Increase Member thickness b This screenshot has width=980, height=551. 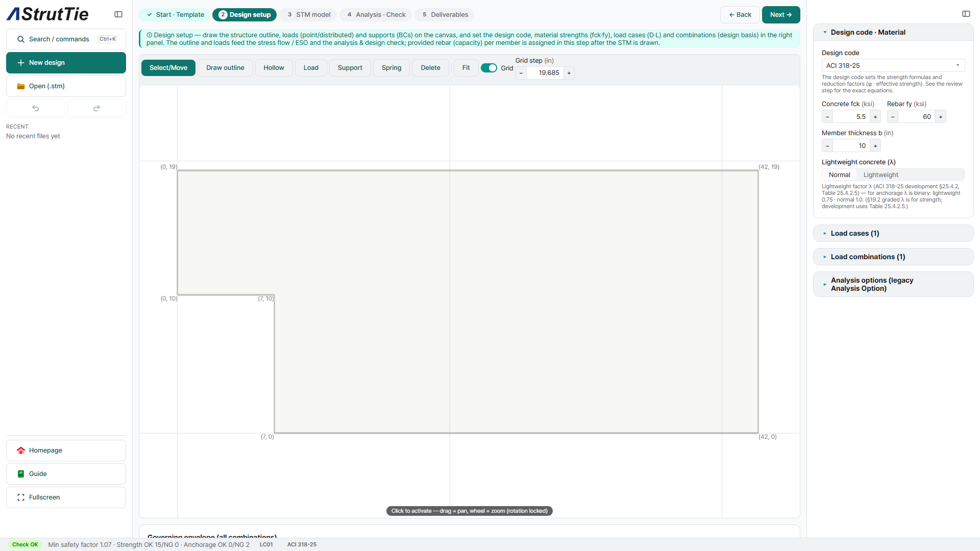pyautogui.click(x=875, y=146)
